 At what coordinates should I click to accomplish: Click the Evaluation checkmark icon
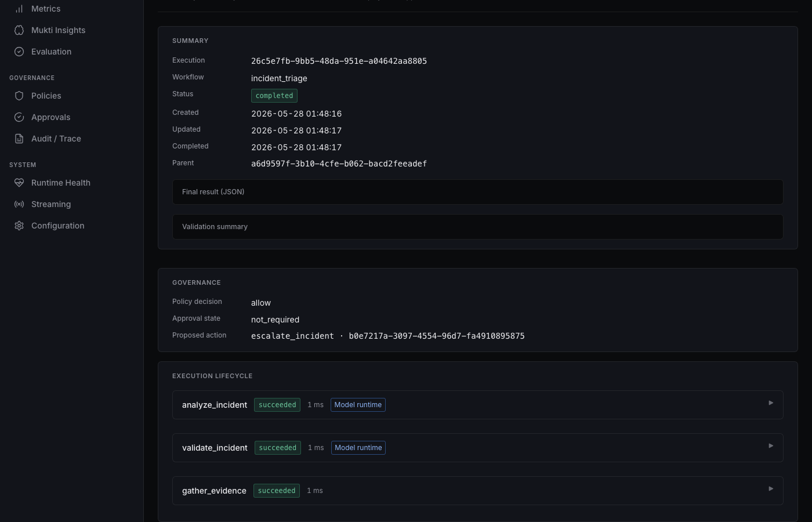(x=19, y=52)
